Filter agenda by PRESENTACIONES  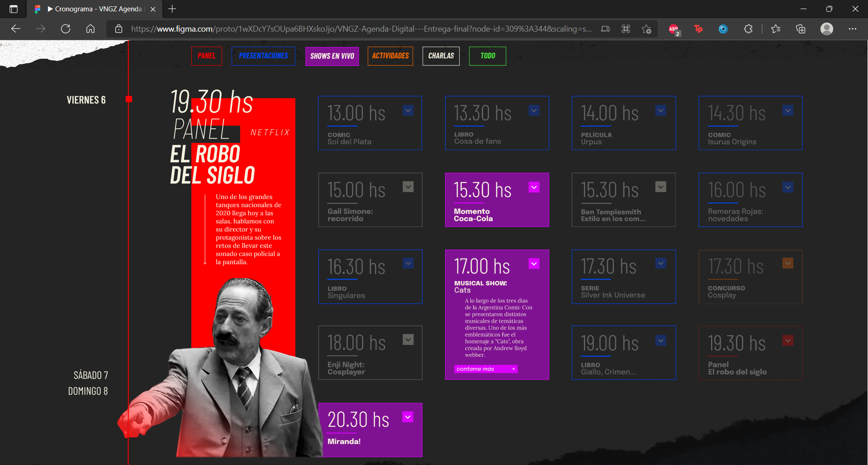[263, 56]
